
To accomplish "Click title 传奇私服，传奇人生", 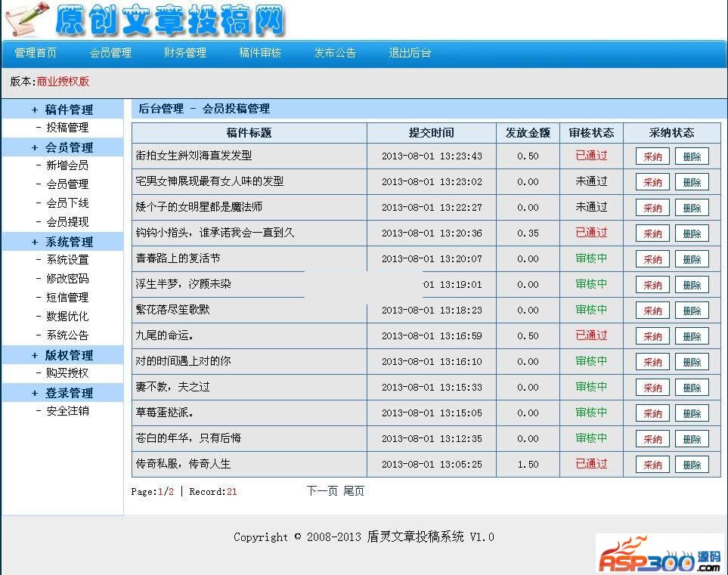I will tap(183, 464).
